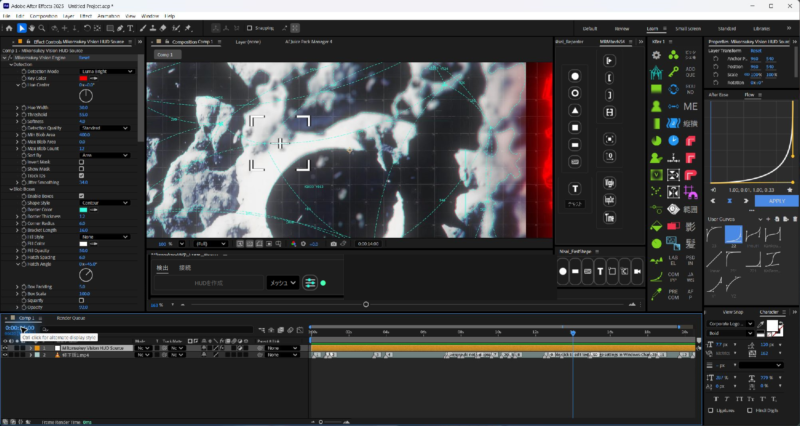This screenshot has height=426, width=800.
Task: Click the filled circle shape button
Action: tap(575, 76)
